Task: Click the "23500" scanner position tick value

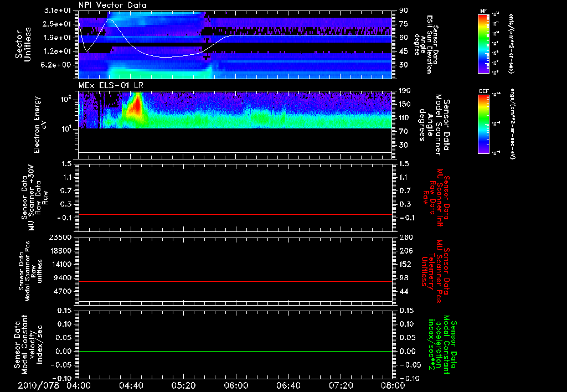Action: pyautogui.click(x=60, y=238)
